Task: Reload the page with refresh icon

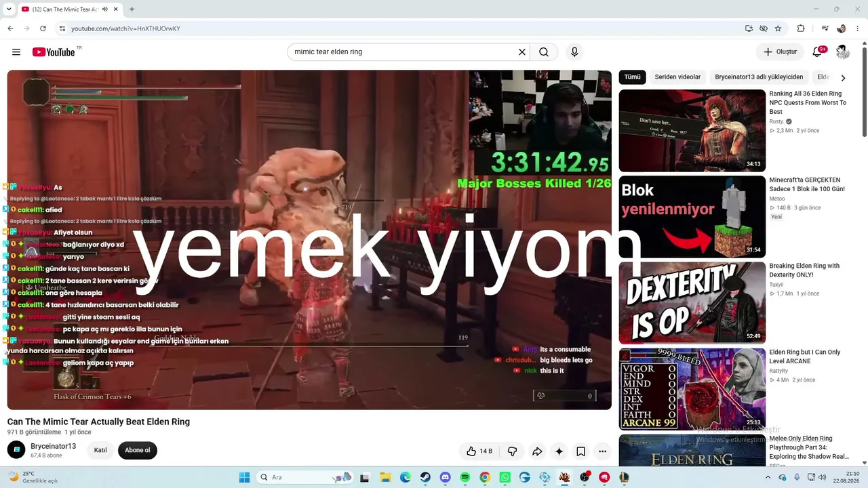Action: (x=43, y=28)
